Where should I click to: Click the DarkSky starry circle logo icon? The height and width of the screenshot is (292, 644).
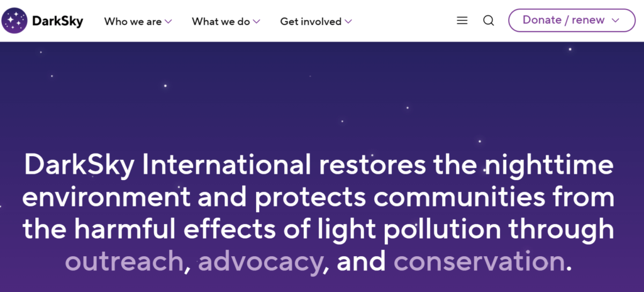pos(14,21)
